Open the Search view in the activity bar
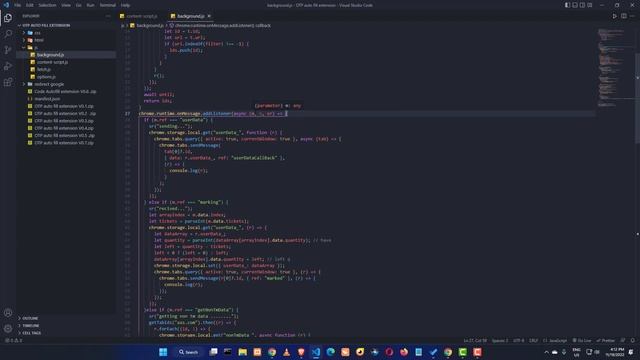 [x=8, y=34]
